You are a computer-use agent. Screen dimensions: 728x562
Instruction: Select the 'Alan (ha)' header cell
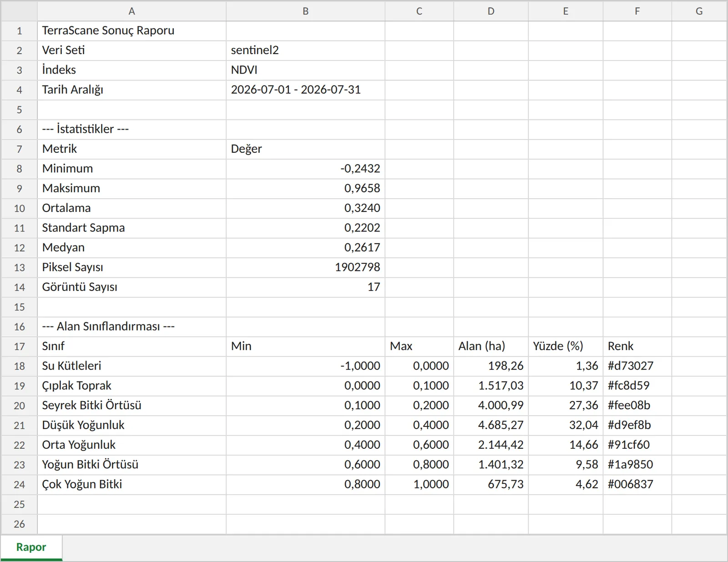tap(491, 346)
